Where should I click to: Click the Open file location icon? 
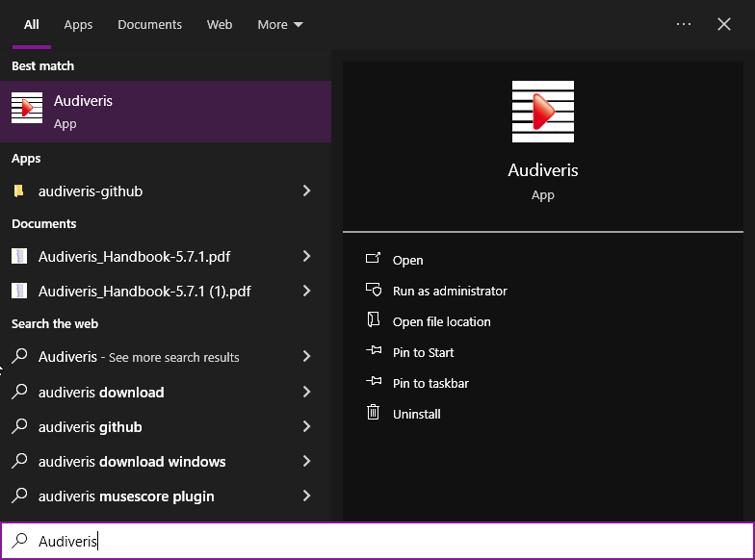coord(374,321)
